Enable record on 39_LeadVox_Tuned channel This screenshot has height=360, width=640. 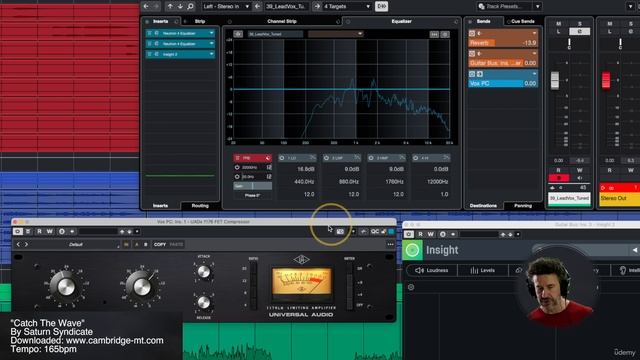[559, 178]
